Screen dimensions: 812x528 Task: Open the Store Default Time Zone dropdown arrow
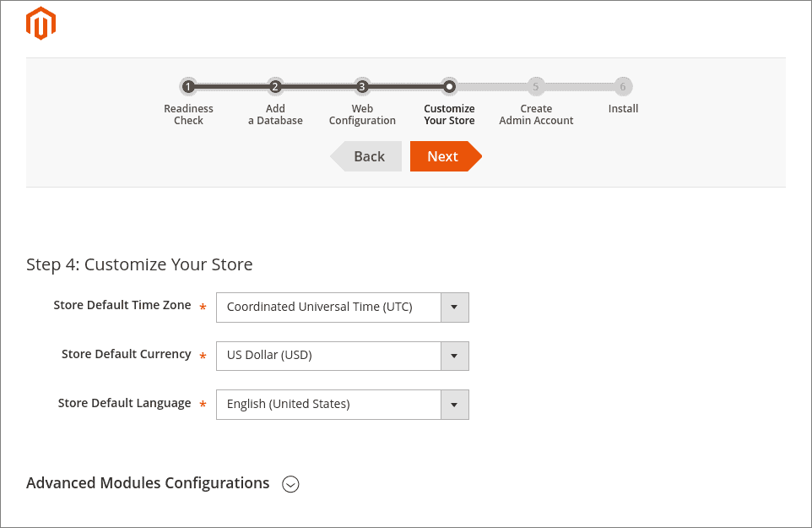454,308
